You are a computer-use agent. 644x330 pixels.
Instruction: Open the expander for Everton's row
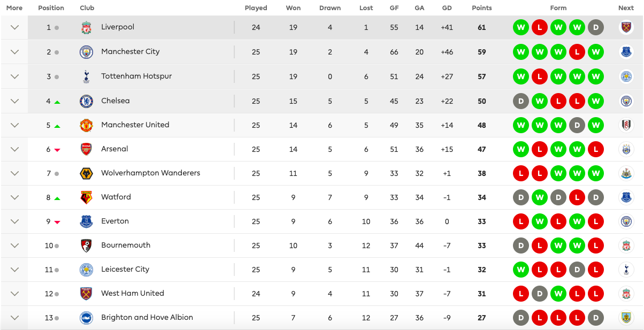click(14, 221)
